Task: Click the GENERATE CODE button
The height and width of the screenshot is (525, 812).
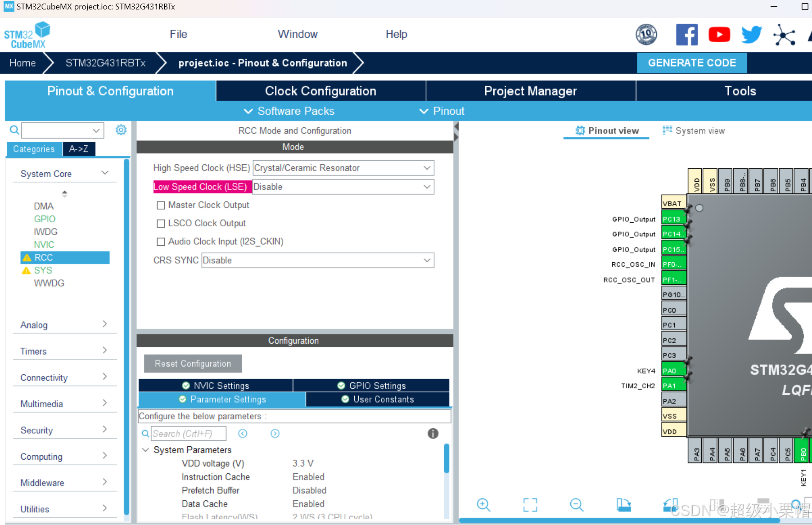Action: click(x=692, y=63)
